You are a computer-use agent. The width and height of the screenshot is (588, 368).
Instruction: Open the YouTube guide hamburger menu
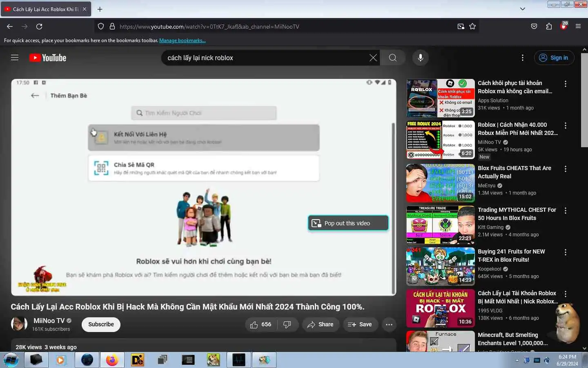15,58
